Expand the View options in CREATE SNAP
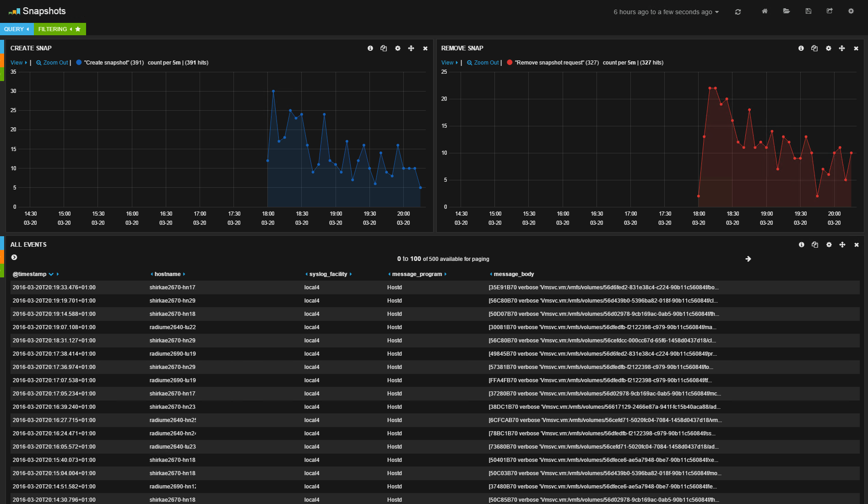Screen dimensions: 868x504 (18, 63)
